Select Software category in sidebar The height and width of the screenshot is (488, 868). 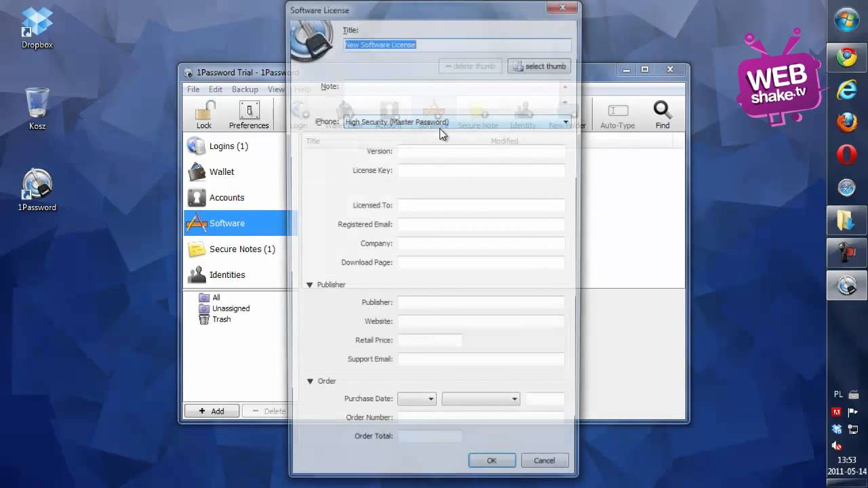point(240,223)
